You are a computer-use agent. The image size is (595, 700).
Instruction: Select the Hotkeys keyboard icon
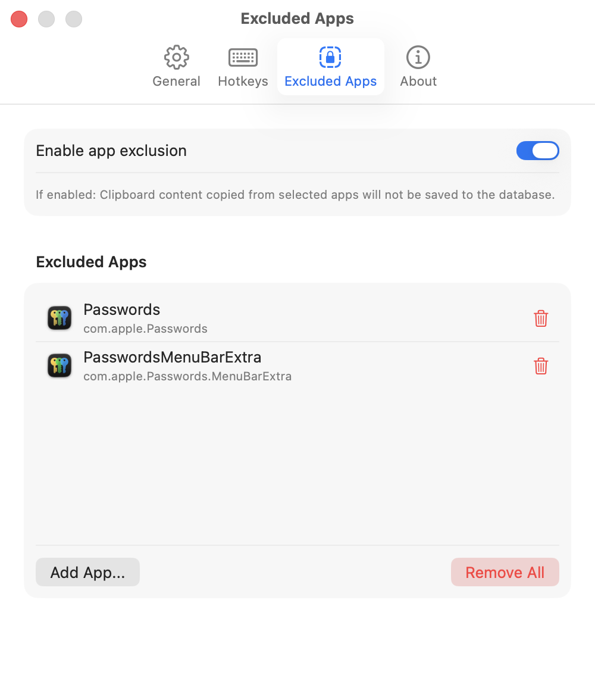243,58
